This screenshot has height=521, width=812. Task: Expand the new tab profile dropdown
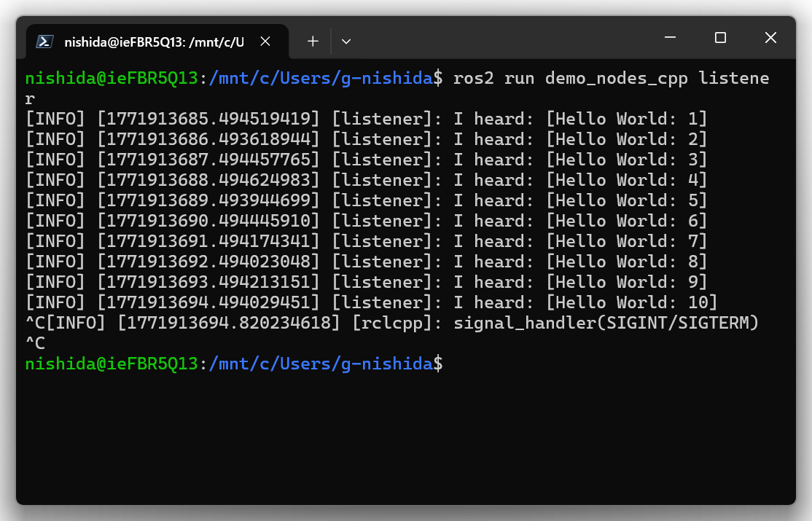346,42
